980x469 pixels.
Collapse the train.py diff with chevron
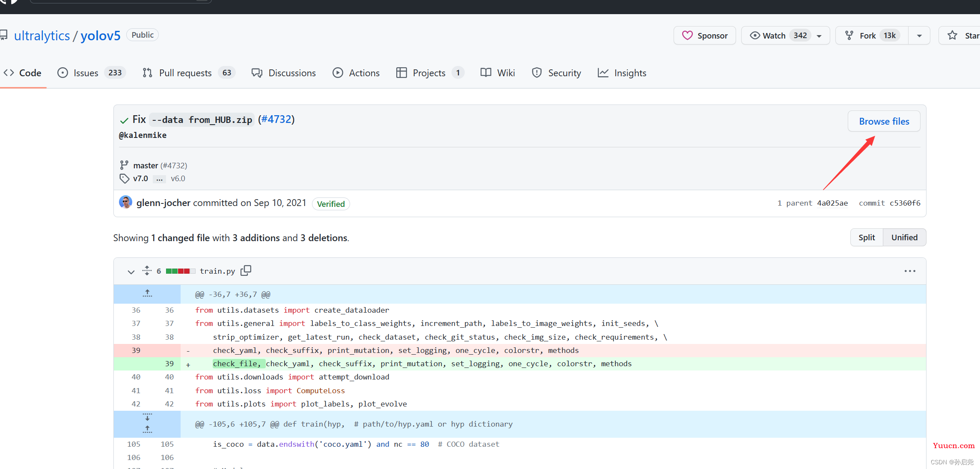point(131,272)
